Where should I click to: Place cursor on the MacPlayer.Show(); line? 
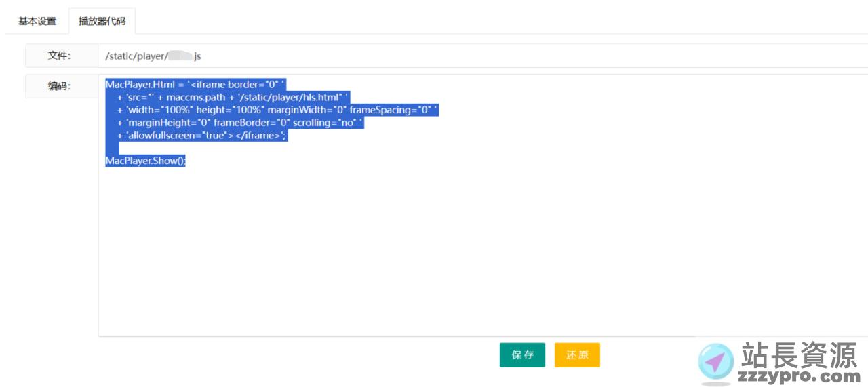click(145, 161)
